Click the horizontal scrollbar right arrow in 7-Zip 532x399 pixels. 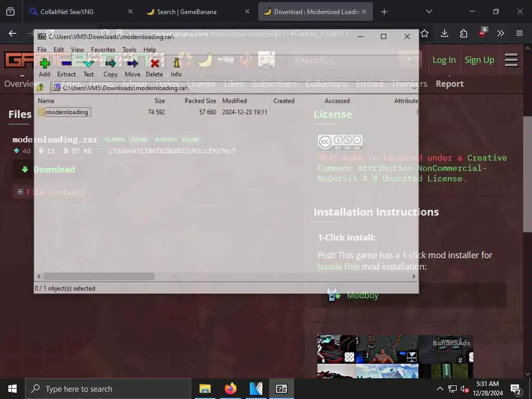pos(414,276)
